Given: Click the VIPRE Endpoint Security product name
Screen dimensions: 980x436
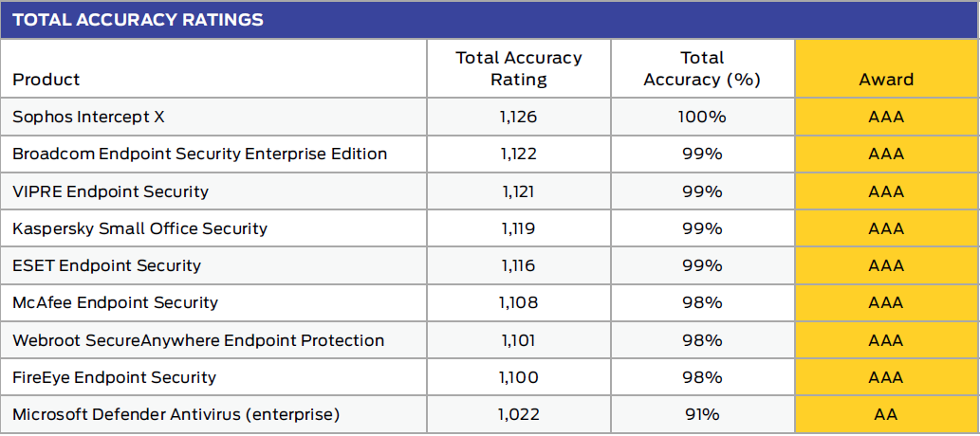Looking at the screenshot, I should [x=110, y=191].
